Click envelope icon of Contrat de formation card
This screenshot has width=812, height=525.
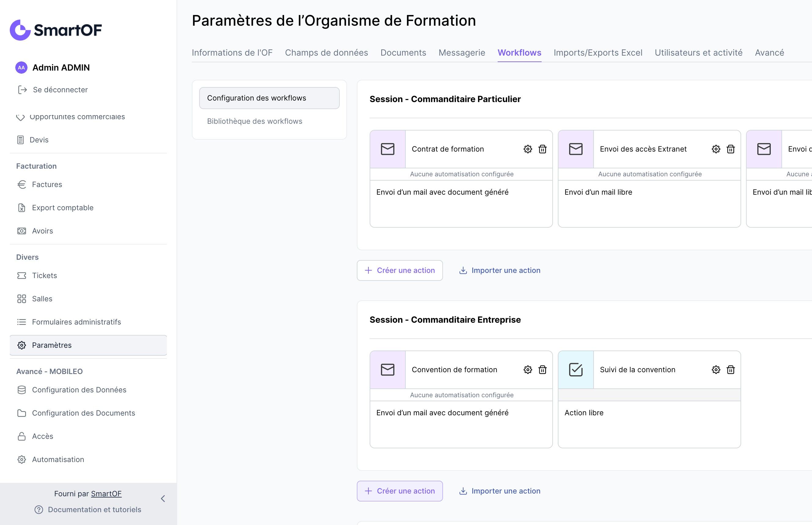coord(387,149)
